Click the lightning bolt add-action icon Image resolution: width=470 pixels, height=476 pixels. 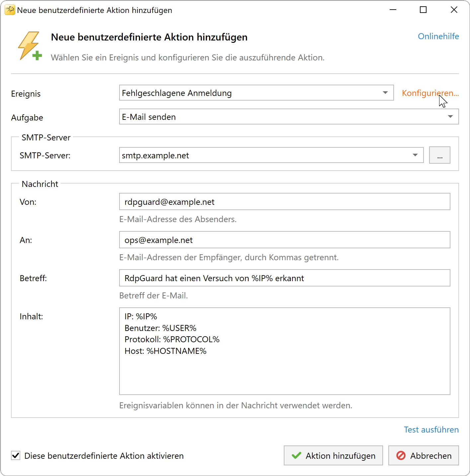30,46
